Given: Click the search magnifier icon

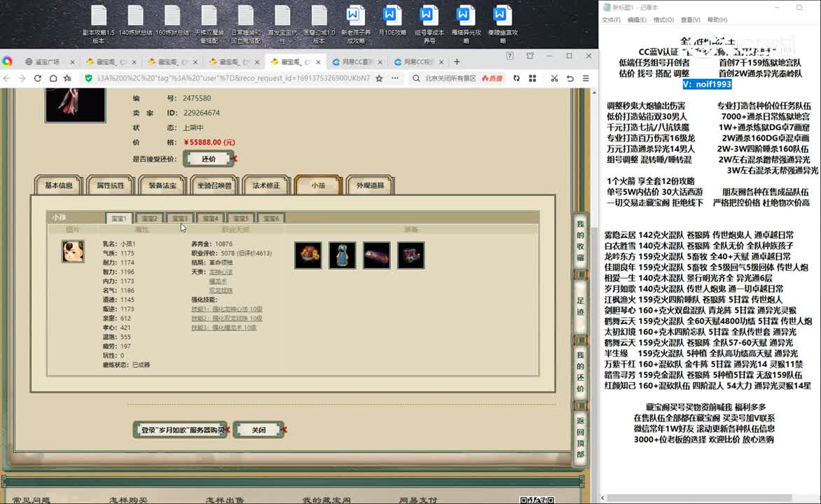Looking at the screenshot, I should tap(416, 78).
